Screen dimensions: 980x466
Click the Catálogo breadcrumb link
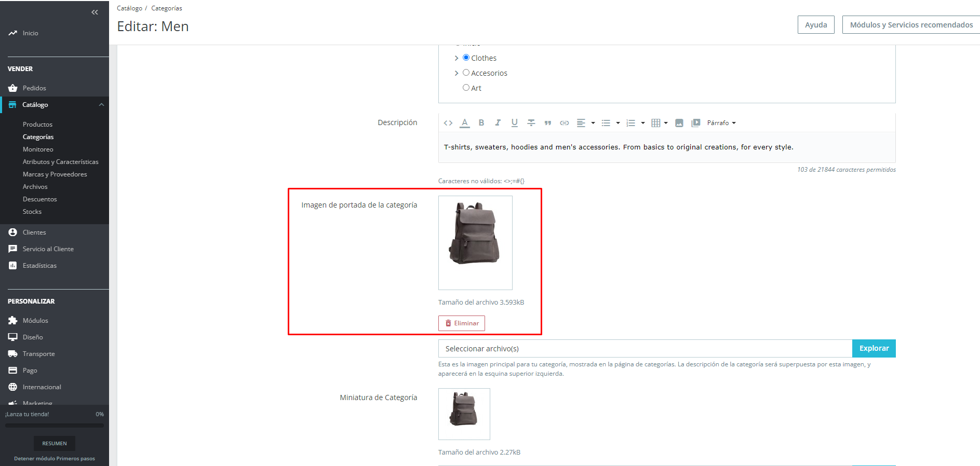(x=129, y=8)
